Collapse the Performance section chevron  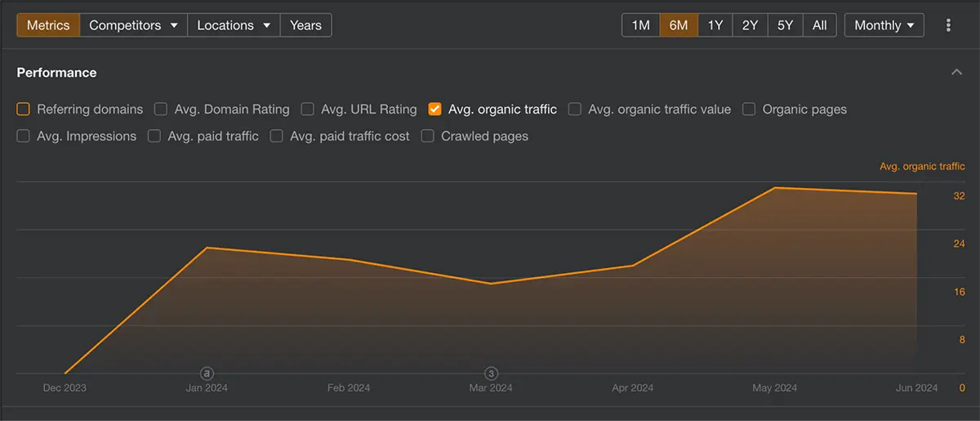click(956, 73)
